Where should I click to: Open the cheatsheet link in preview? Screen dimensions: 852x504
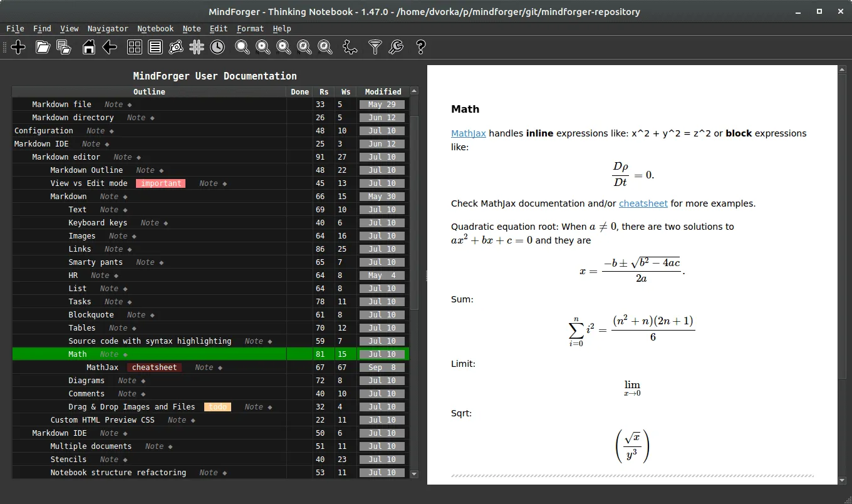tap(643, 203)
